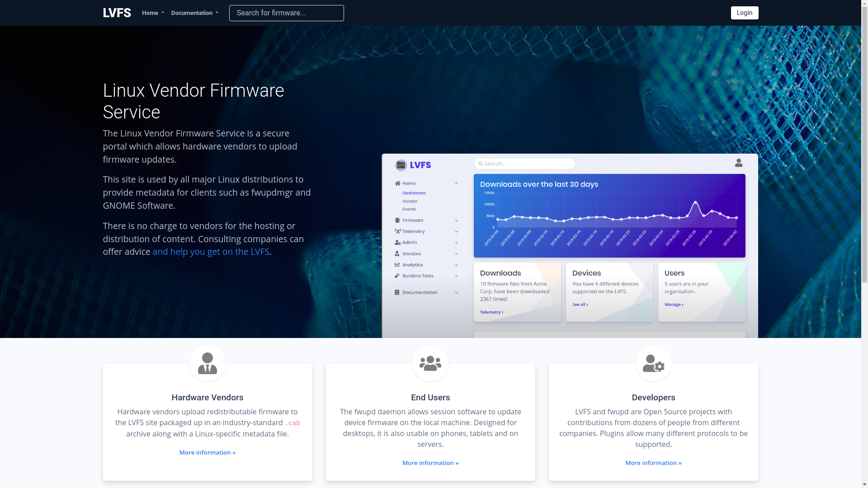Click 'See all ›' link in Devices card
The image size is (868, 488).
[580, 305]
